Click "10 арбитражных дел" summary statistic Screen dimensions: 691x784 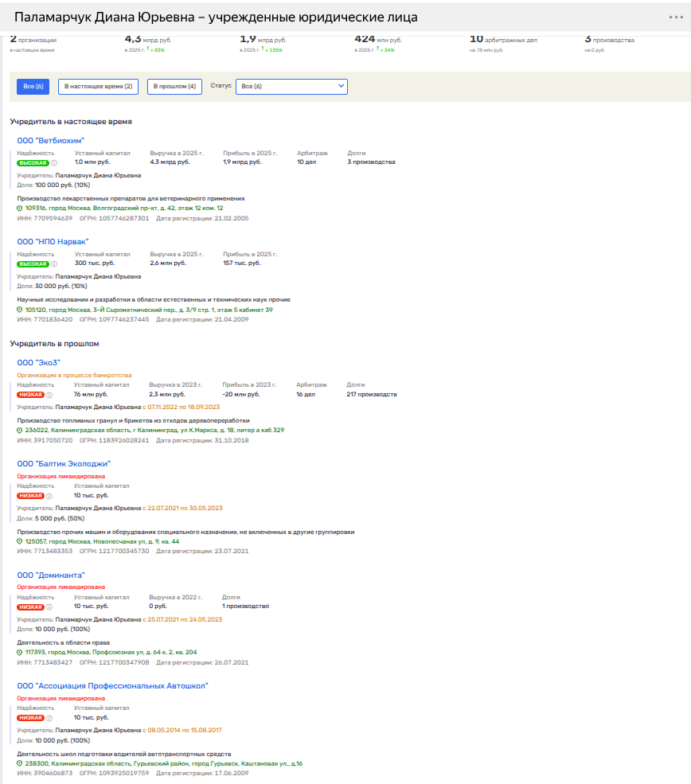coord(503,39)
